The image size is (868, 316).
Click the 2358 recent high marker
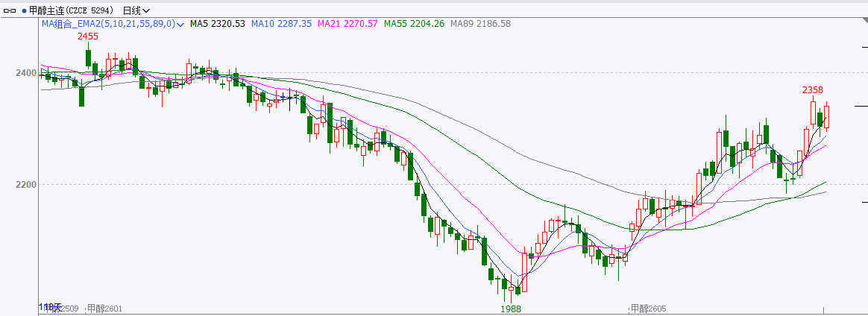tap(813, 90)
